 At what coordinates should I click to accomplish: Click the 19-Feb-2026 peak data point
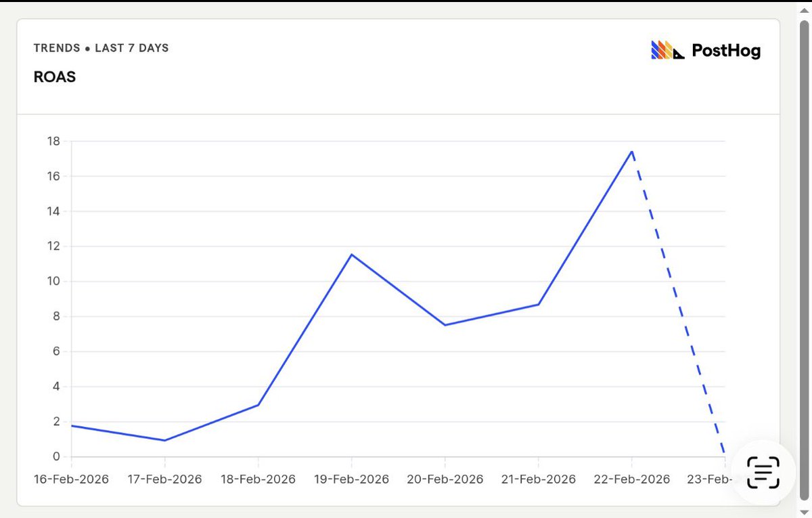tap(352, 255)
